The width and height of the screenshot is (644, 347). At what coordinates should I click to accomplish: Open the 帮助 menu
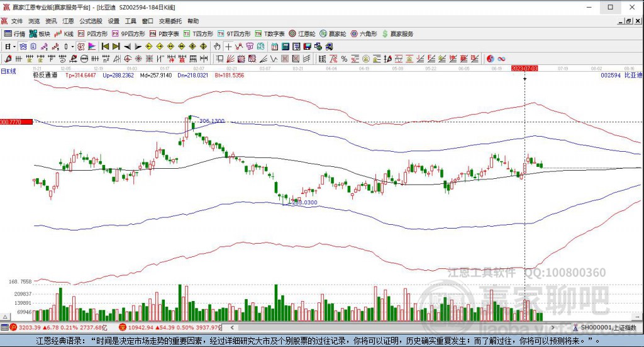193,21
